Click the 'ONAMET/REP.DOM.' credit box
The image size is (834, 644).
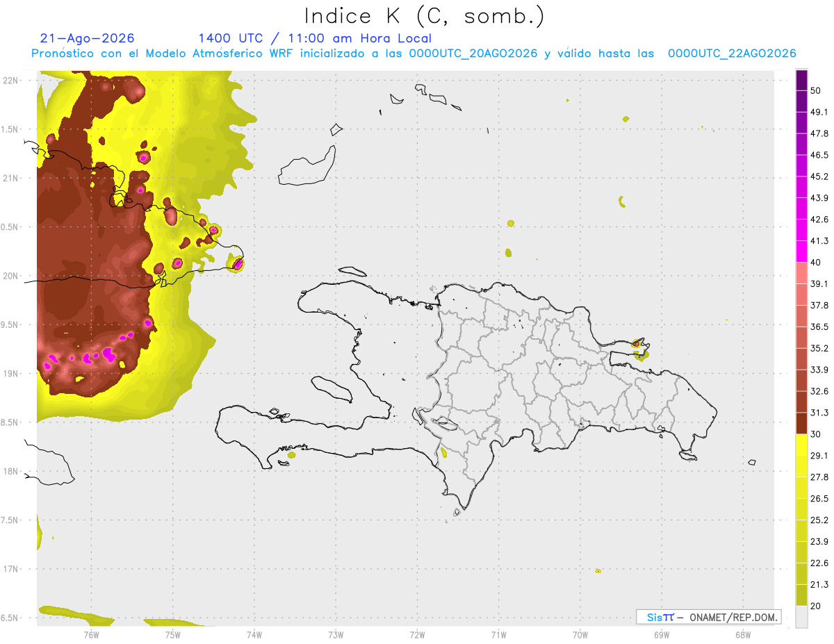point(708,617)
